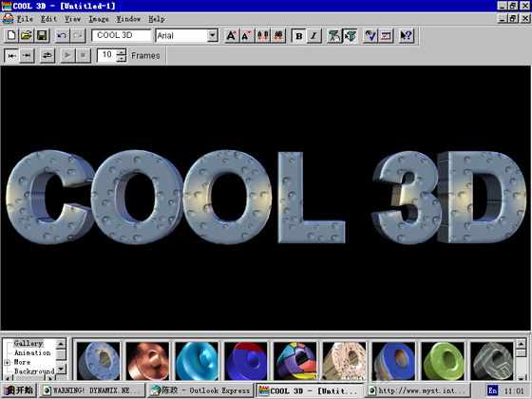Pick the beige marble texture thumbnail

(344, 361)
